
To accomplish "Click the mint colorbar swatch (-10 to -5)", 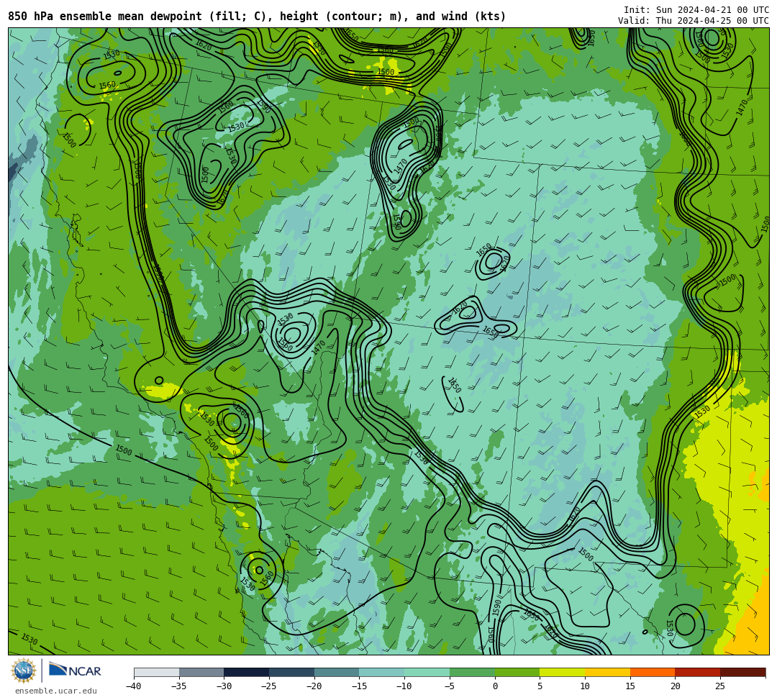I will click(x=427, y=672).
